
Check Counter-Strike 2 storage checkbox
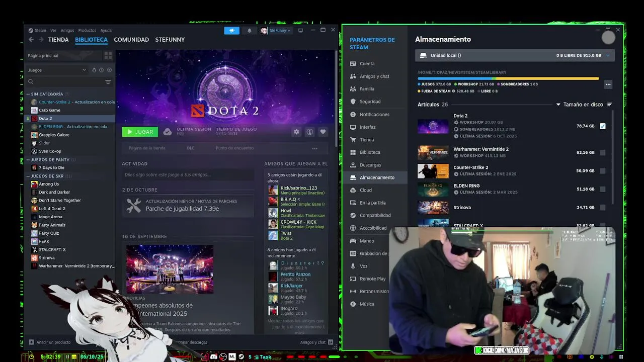point(602,171)
